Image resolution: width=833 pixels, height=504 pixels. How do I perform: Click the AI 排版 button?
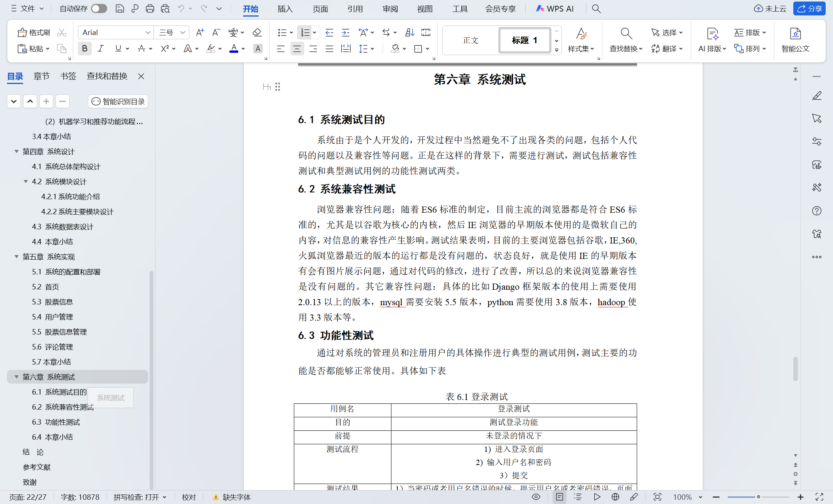[x=712, y=40]
